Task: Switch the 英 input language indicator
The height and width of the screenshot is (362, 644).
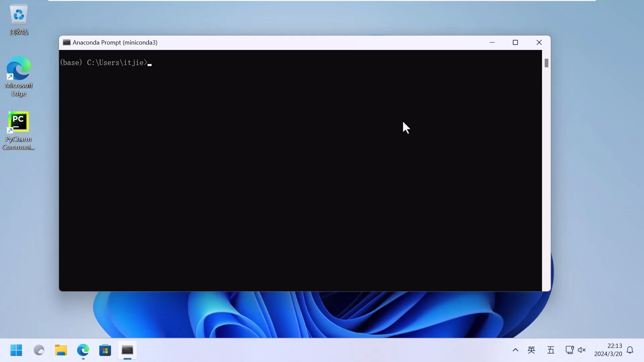Action: pos(532,350)
